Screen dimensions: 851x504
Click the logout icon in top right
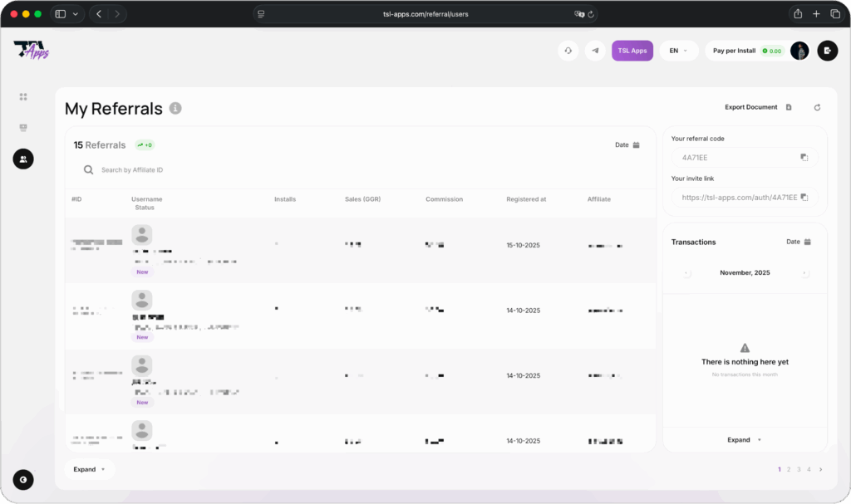827,51
